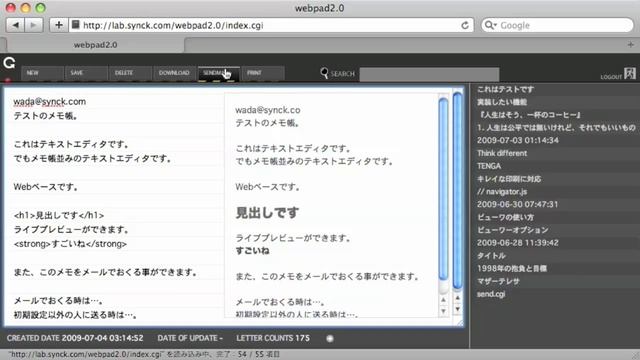Open the TENGA memo

tap(489, 166)
